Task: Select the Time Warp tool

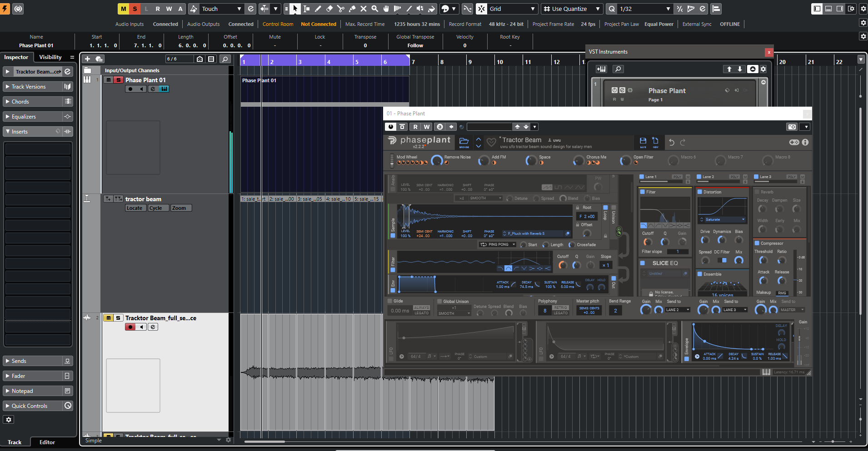Action: (x=397, y=9)
